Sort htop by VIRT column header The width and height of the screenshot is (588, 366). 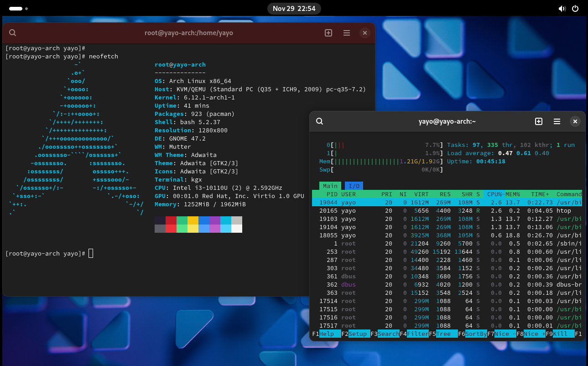click(421, 194)
